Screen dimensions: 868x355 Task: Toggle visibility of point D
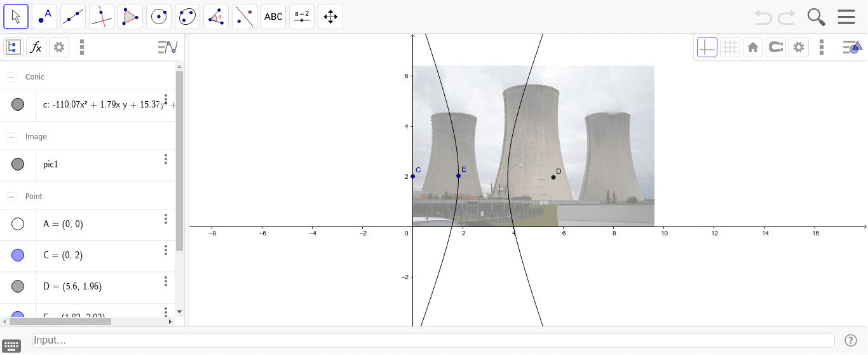[x=18, y=286]
